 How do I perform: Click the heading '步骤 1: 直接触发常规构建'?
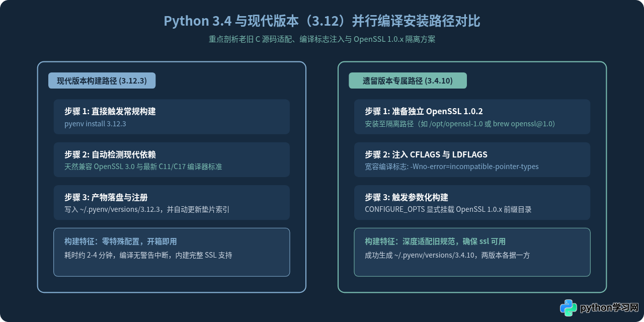click(x=110, y=112)
